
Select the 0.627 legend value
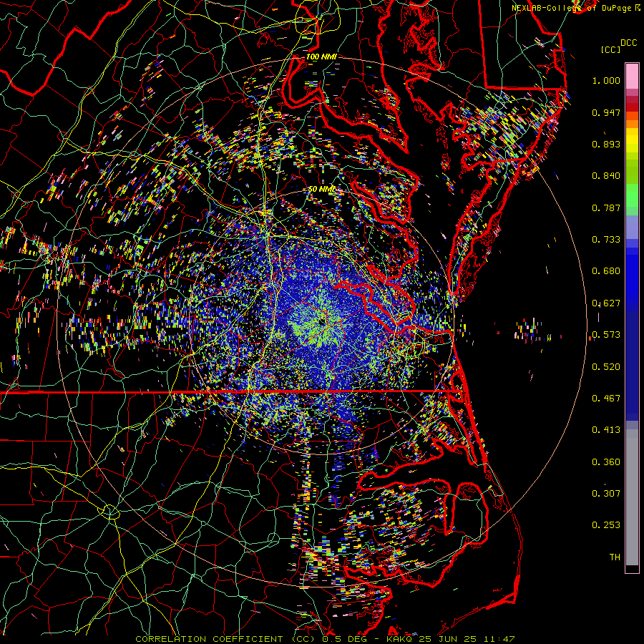click(x=606, y=303)
